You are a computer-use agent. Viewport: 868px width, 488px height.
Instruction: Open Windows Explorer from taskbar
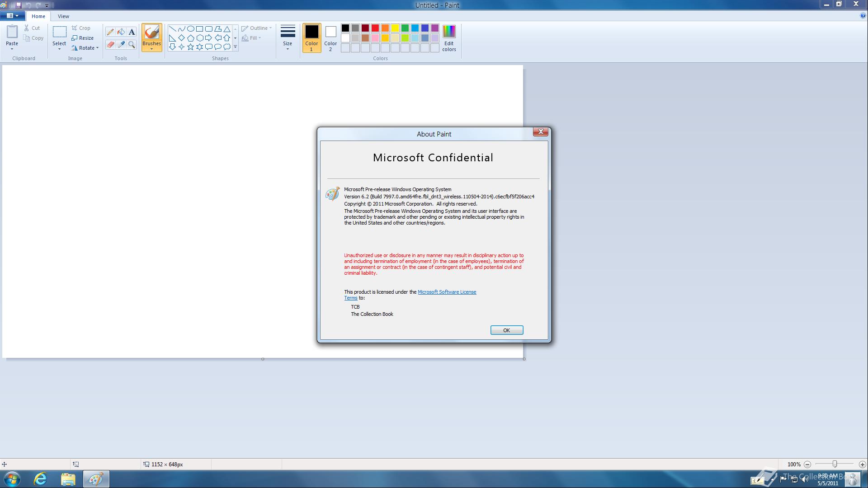(x=68, y=479)
